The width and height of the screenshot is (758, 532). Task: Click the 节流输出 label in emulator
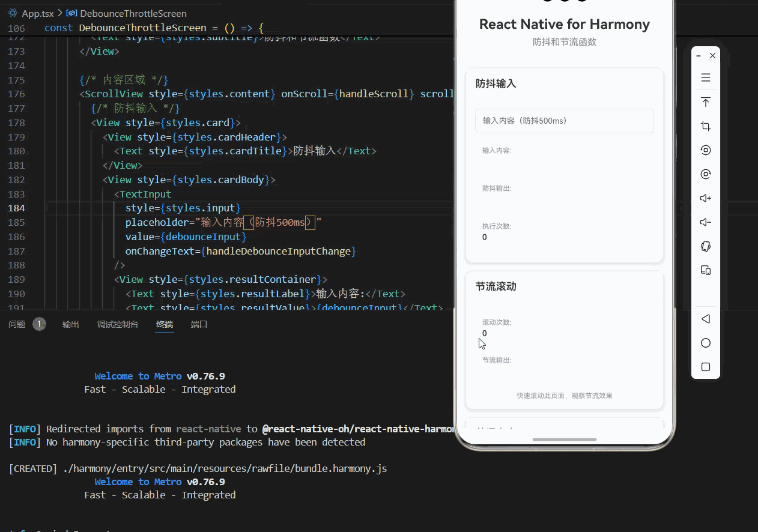tap(497, 360)
